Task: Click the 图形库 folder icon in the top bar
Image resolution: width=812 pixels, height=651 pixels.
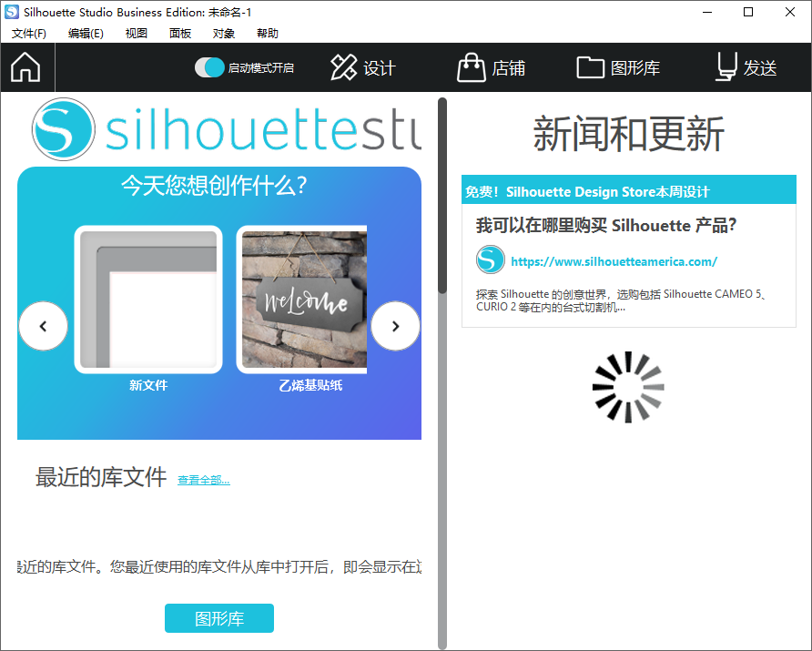Action: coord(591,67)
